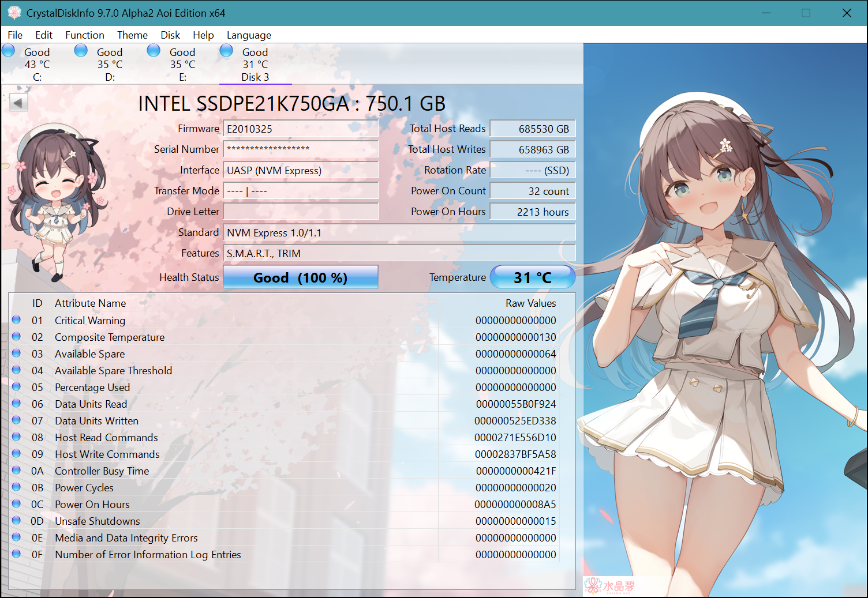Click the Attribute Name column header
The image size is (868, 598).
(x=90, y=303)
